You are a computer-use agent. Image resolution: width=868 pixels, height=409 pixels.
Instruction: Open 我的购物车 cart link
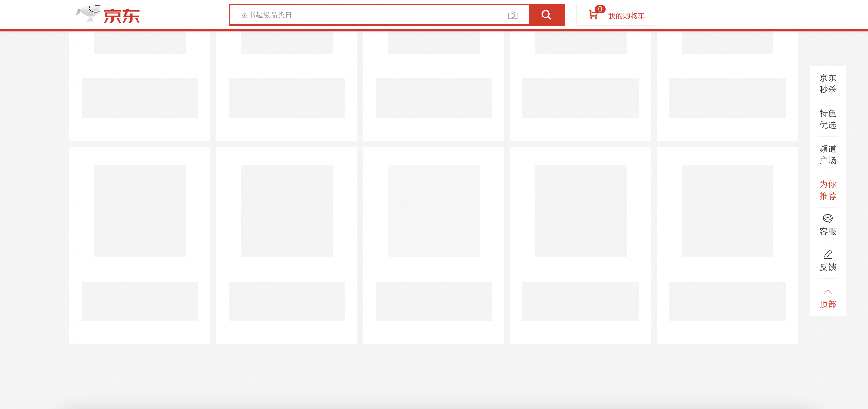[x=626, y=16]
